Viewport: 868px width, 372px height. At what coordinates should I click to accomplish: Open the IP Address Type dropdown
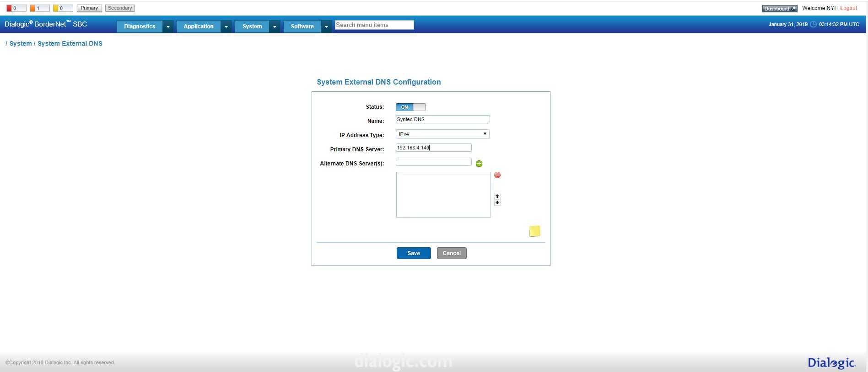(x=442, y=134)
